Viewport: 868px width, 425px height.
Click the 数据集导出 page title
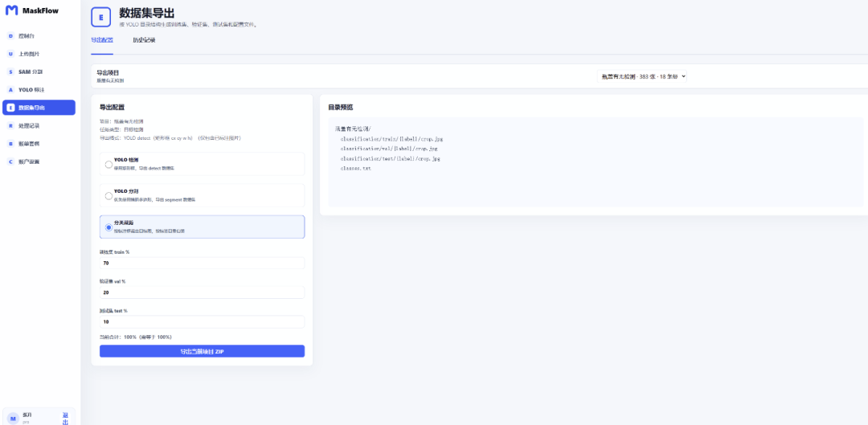[x=147, y=14]
